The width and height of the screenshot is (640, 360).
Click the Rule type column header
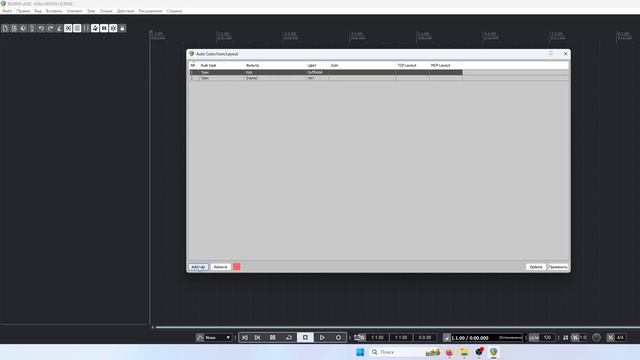click(x=209, y=65)
